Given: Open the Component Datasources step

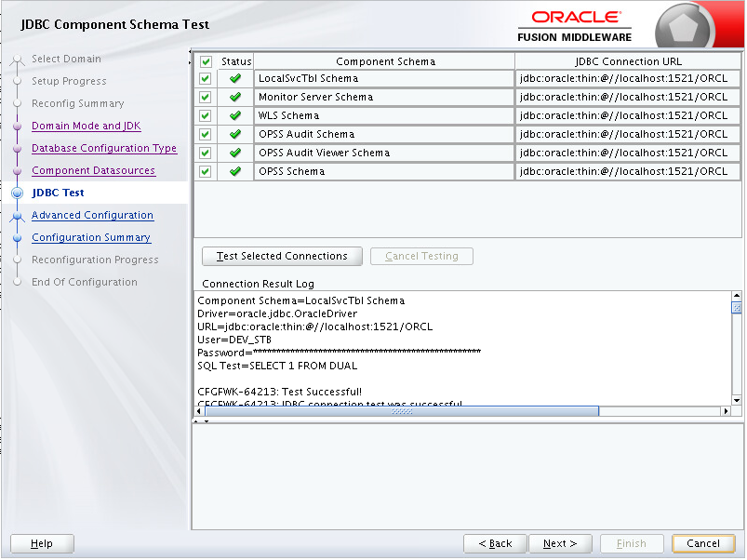Looking at the screenshot, I should [x=93, y=171].
